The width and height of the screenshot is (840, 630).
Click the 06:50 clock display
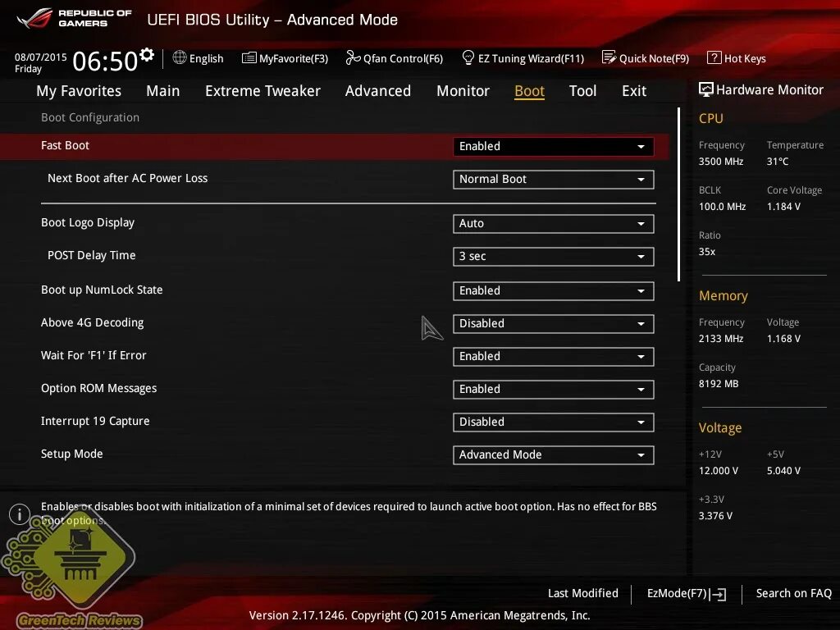pyautogui.click(x=105, y=61)
